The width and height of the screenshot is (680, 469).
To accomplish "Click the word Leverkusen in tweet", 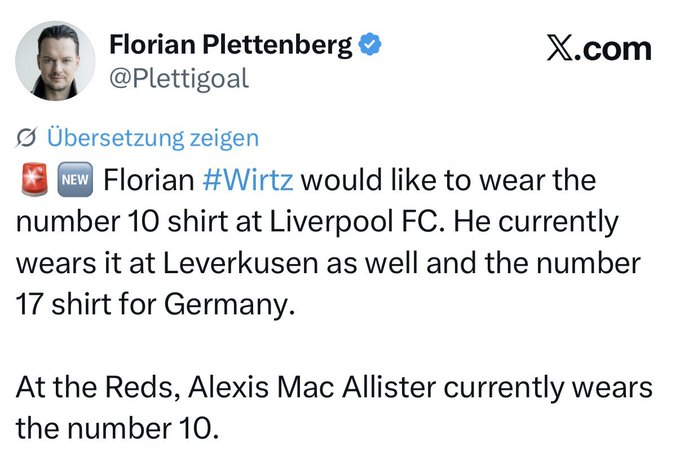I will pos(240,263).
